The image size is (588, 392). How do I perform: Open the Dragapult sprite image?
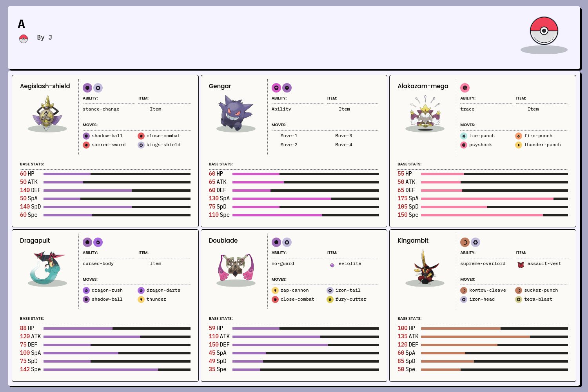pos(47,268)
